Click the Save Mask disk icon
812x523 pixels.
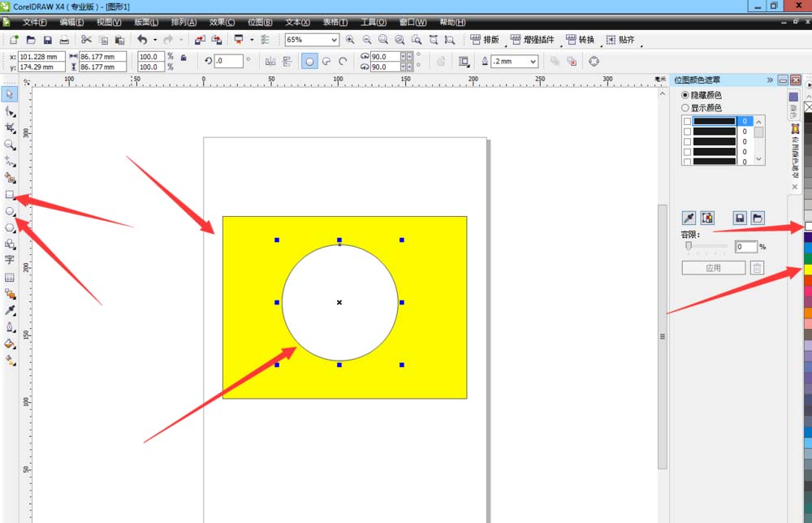[x=740, y=218]
